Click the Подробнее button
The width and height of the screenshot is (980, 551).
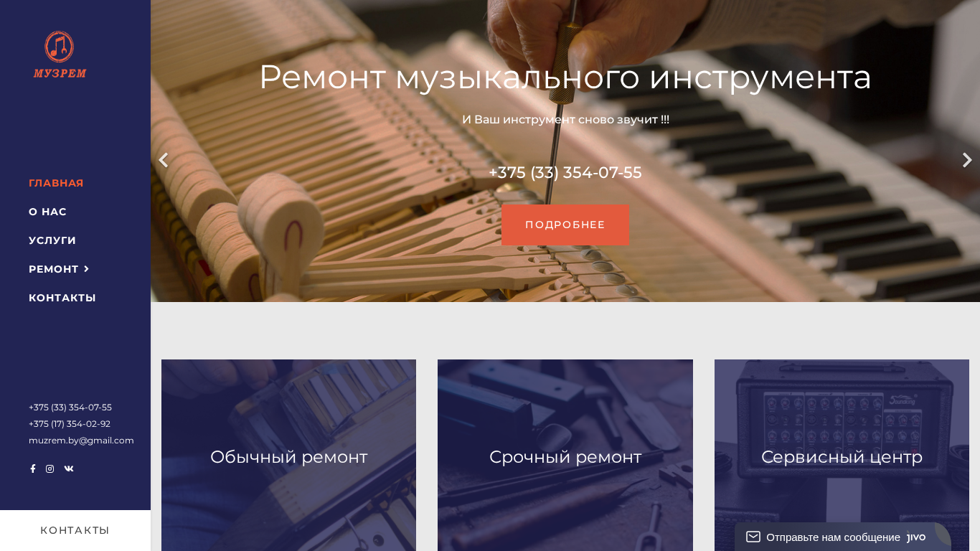(x=565, y=225)
